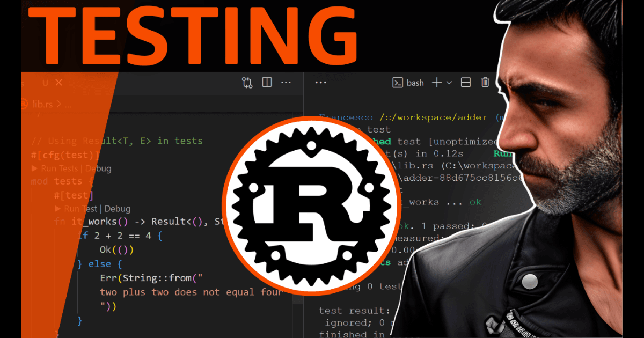Expand the breadcrumb ellipsis after lib.rs
The image size is (644, 338).
coord(68,104)
